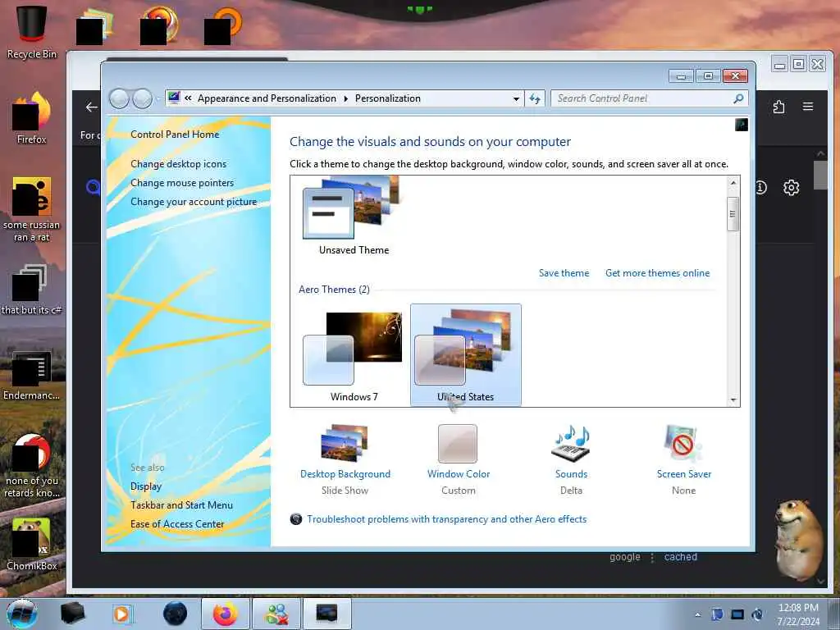
Task: Click the refresh button beside address bar
Action: tap(535, 98)
